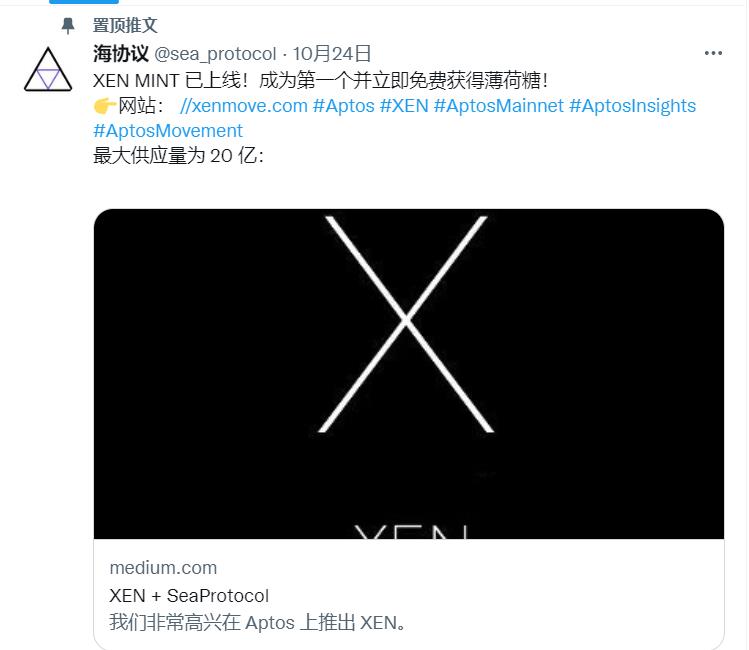Open the xenmove.com website link
749x650 pixels.
click(244, 106)
